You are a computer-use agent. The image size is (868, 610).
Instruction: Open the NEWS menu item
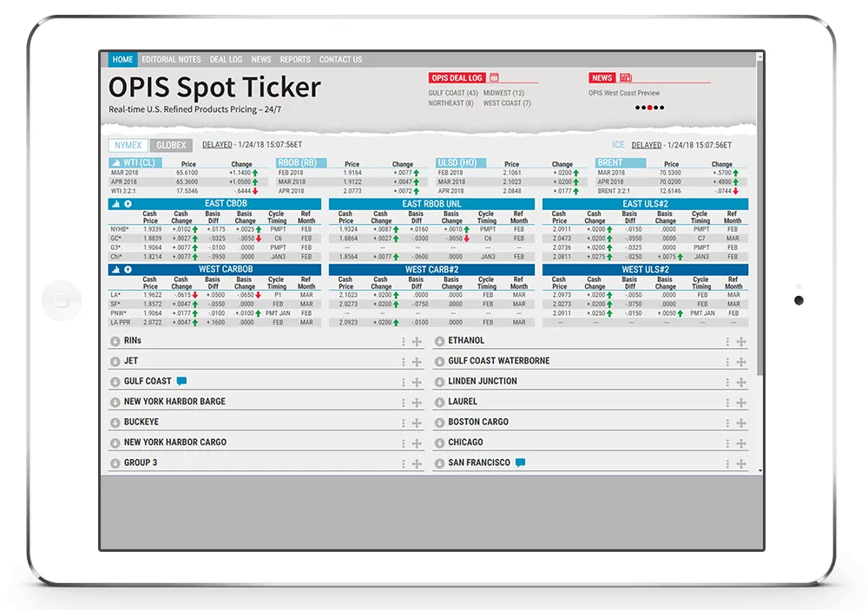[x=260, y=59]
